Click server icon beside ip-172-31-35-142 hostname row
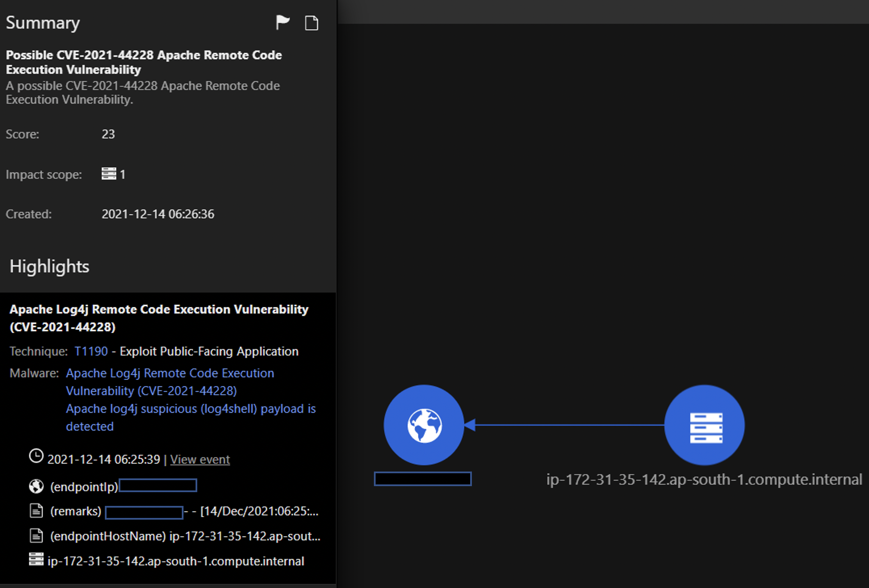Screen dimensions: 869x588 point(36,560)
